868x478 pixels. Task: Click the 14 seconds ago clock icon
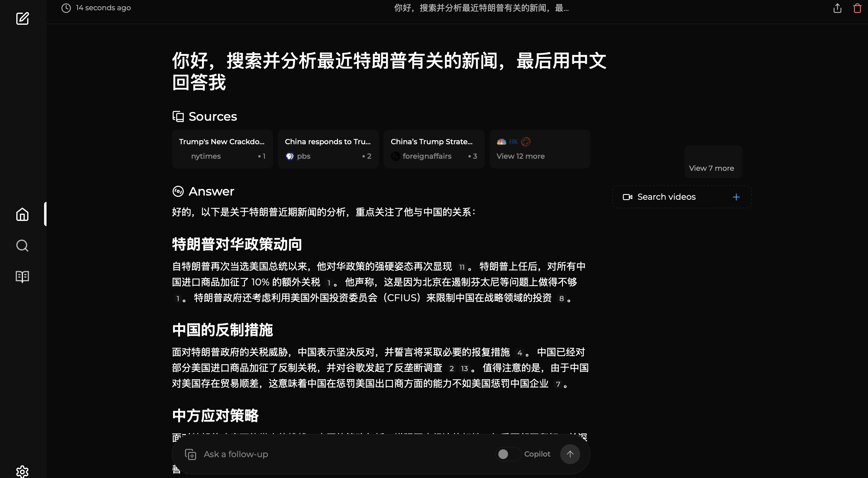click(x=66, y=8)
